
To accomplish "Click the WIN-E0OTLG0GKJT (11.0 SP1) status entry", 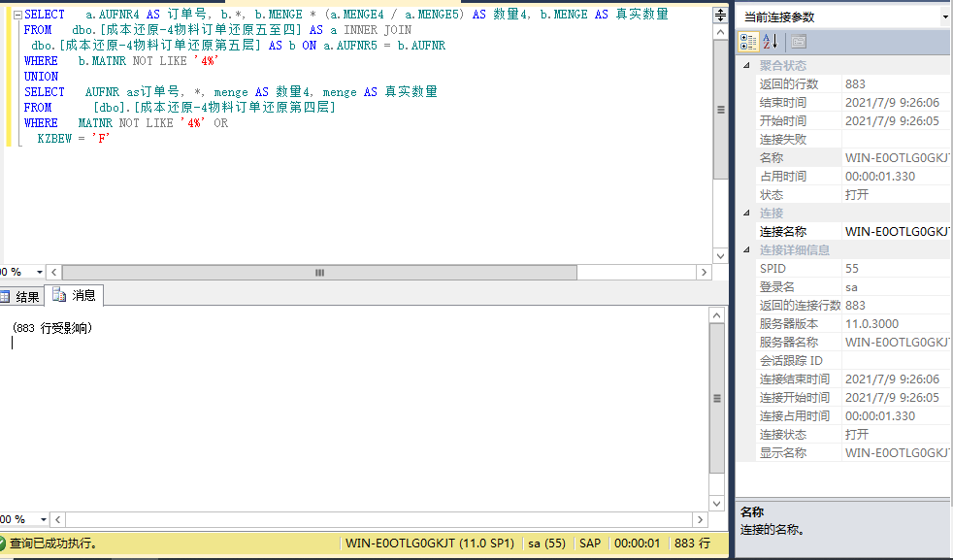I will 430,543.
